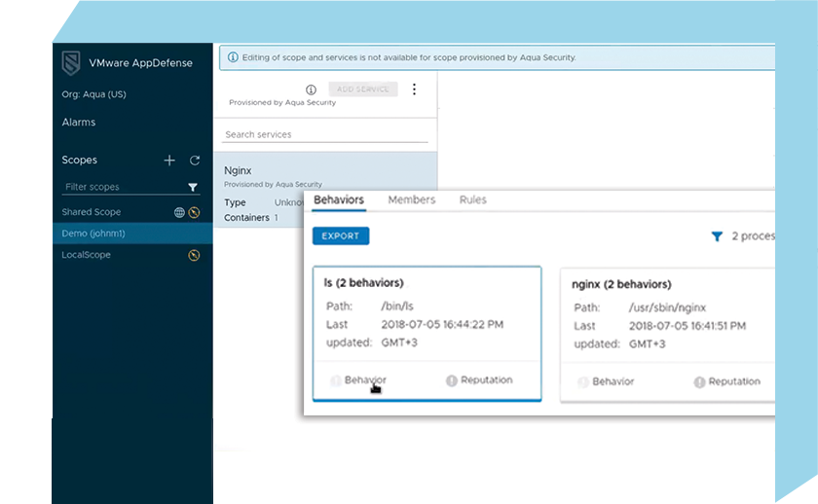The image size is (818, 504).
Task: Switch to the Members tab
Action: 412,200
